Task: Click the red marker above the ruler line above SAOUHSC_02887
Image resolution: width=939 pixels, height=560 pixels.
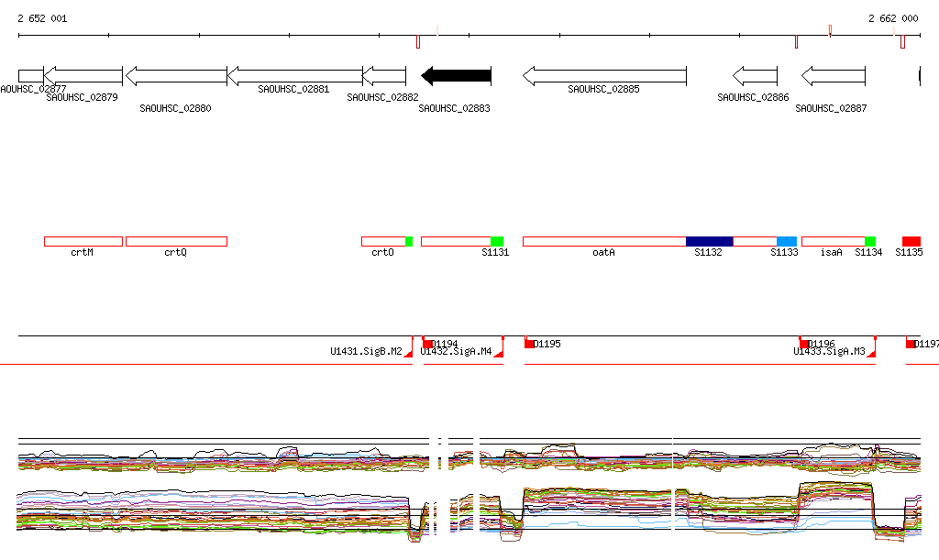Action: point(831,30)
